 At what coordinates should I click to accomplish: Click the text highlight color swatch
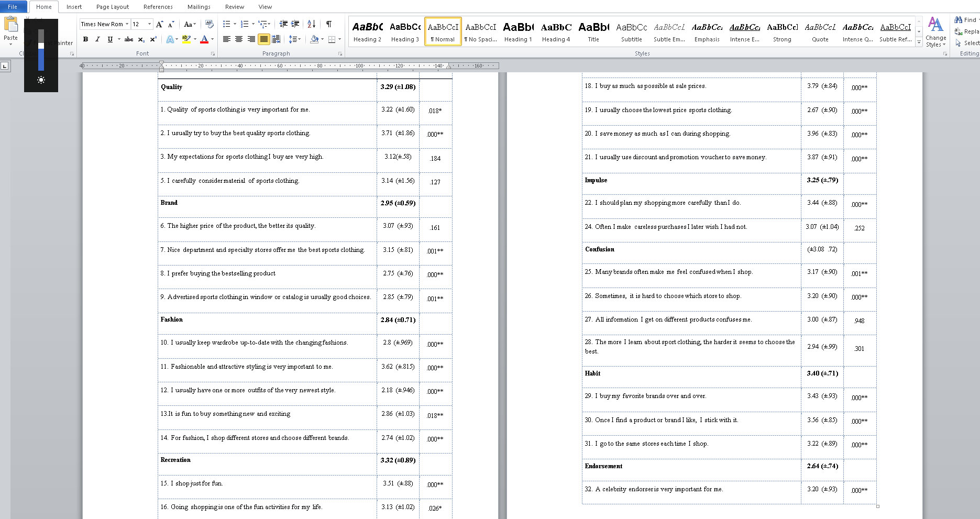(186, 39)
